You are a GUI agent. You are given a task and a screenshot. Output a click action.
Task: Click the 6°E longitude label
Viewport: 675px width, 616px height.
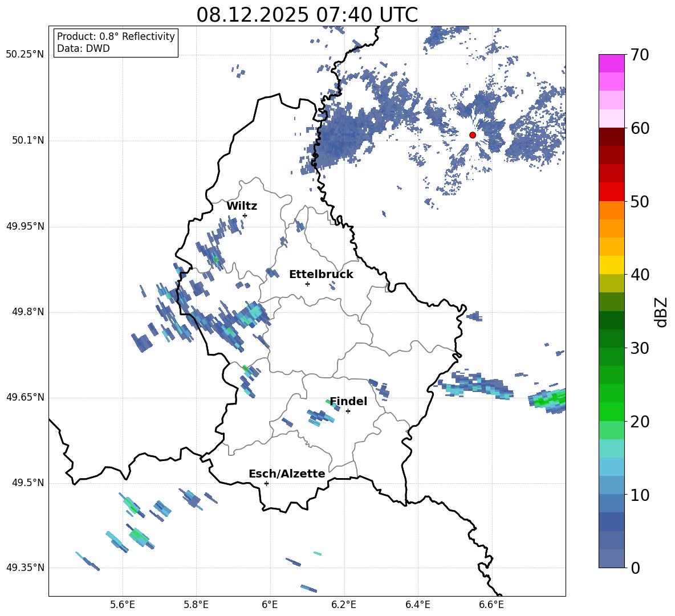click(270, 605)
